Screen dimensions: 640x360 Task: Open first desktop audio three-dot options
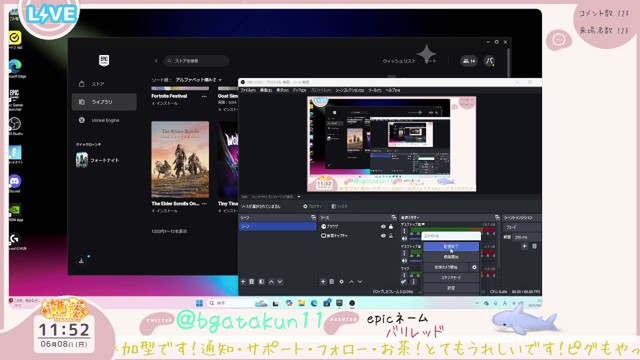[x=404, y=231]
